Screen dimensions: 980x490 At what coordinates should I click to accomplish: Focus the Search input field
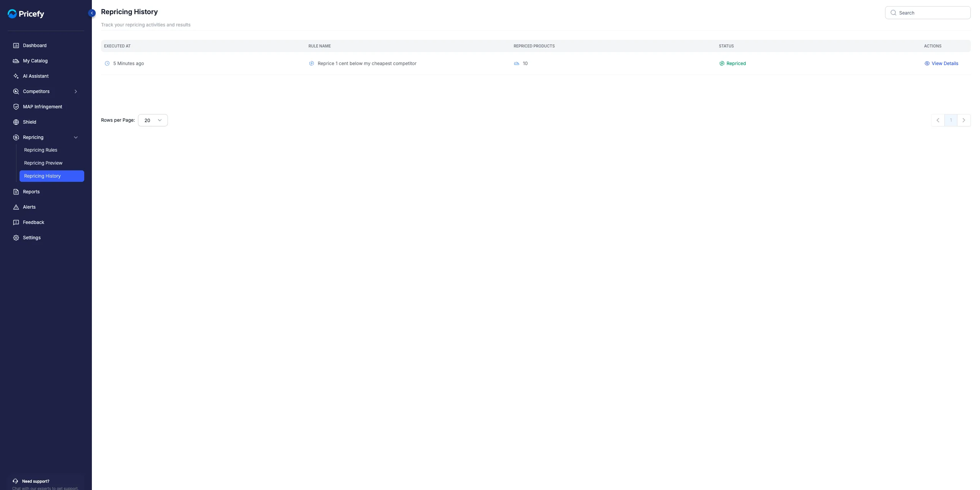point(928,13)
